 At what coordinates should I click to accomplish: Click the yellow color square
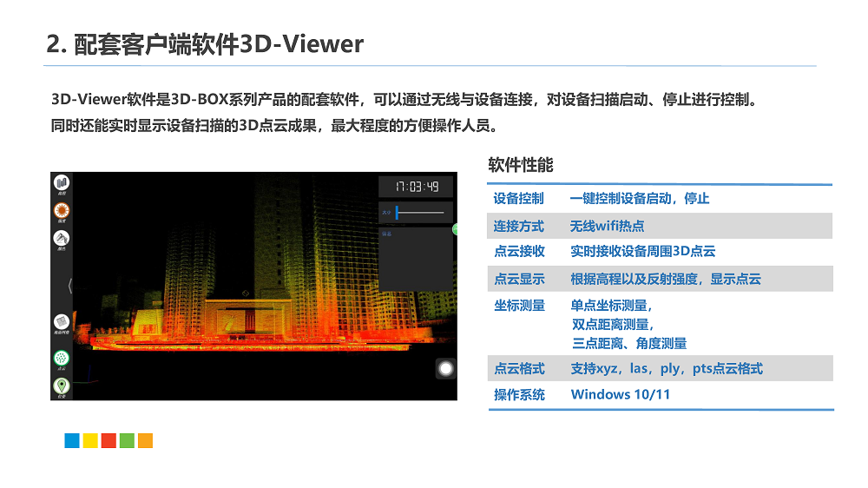tap(90, 440)
